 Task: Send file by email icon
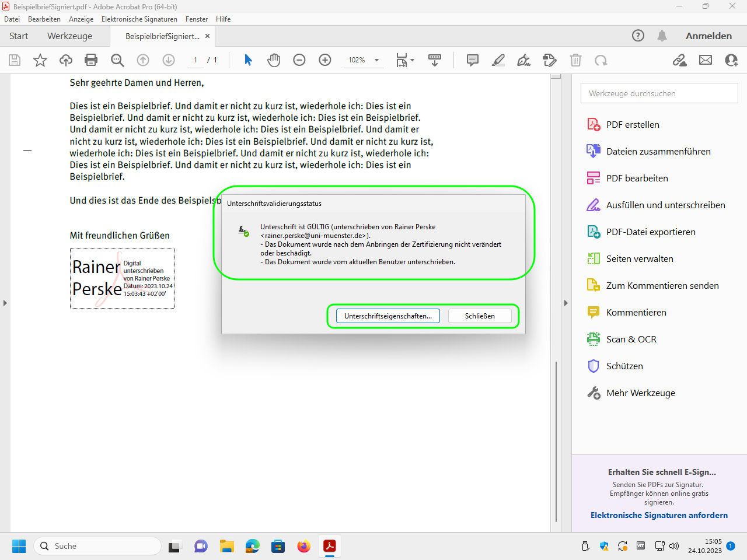pos(706,60)
